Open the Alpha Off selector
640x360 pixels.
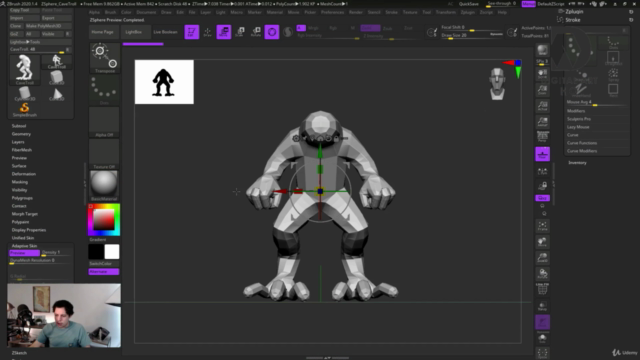coord(104,122)
